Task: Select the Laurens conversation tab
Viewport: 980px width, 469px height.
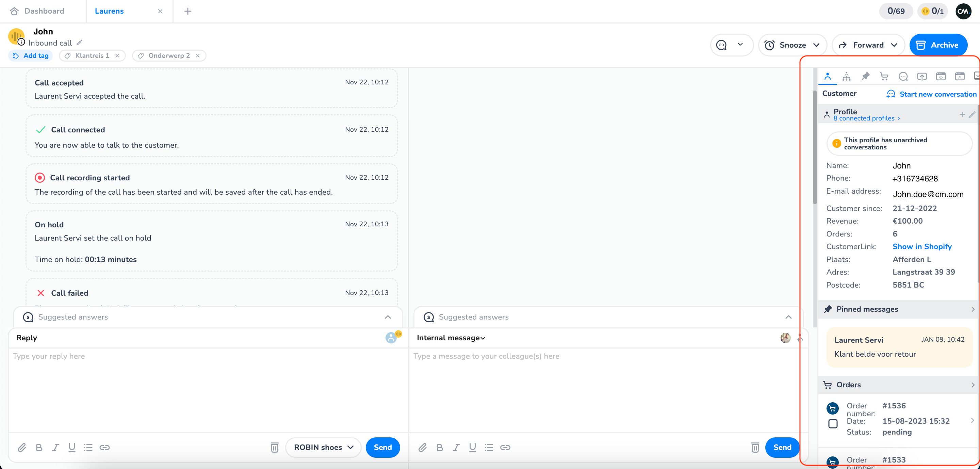Action: pyautogui.click(x=109, y=11)
